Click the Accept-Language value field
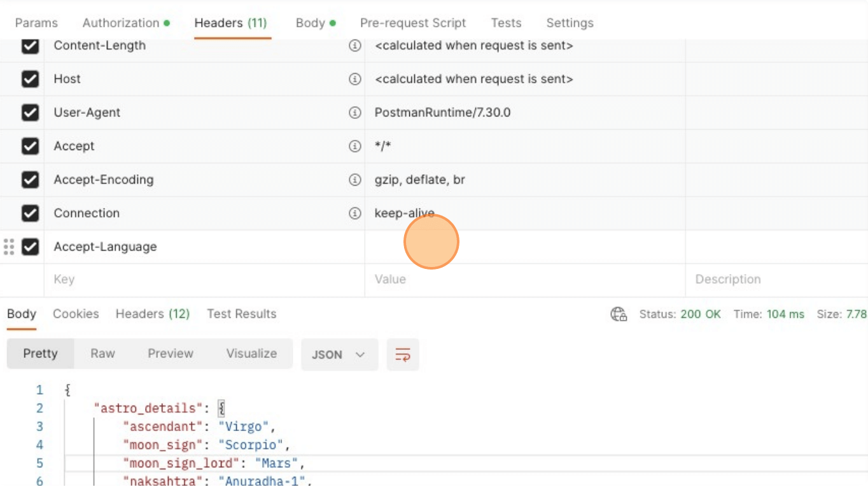 coord(524,247)
